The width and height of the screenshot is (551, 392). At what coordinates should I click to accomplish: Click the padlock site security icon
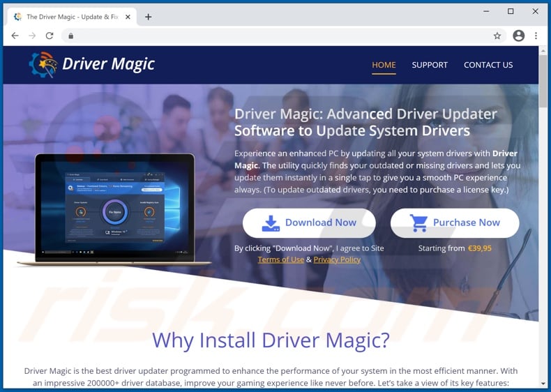pos(71,36)
